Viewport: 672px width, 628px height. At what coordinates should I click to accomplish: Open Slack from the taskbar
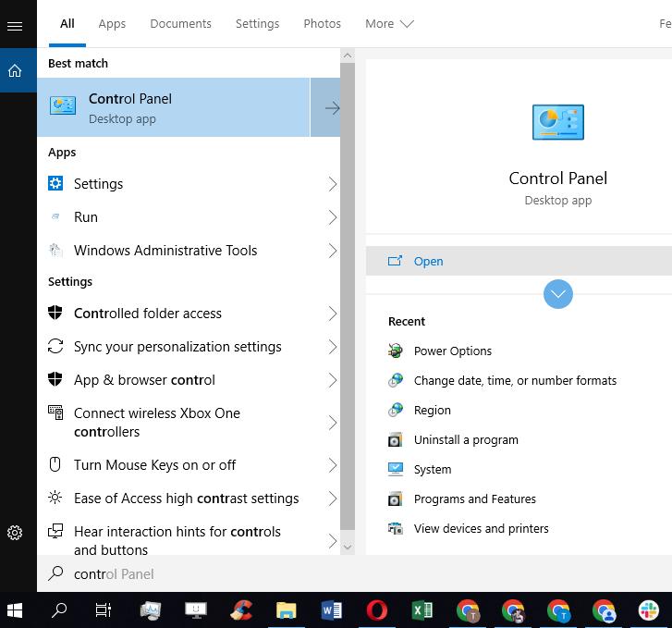click(649, 610)
